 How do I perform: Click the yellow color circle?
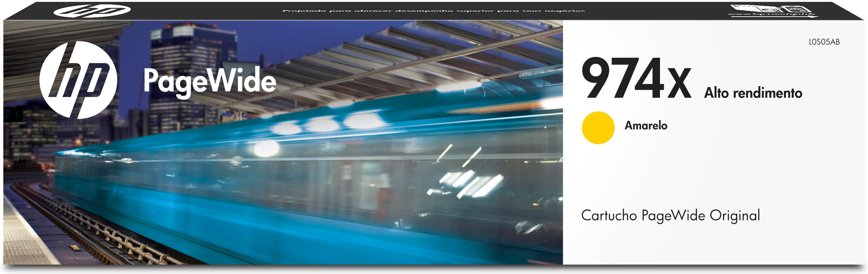coord(598,128)
